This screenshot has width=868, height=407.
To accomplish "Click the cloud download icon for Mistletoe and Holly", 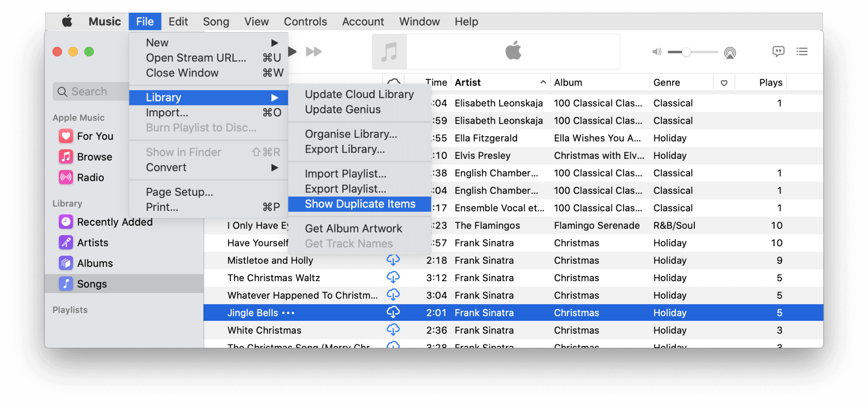I will click(393, 260).
